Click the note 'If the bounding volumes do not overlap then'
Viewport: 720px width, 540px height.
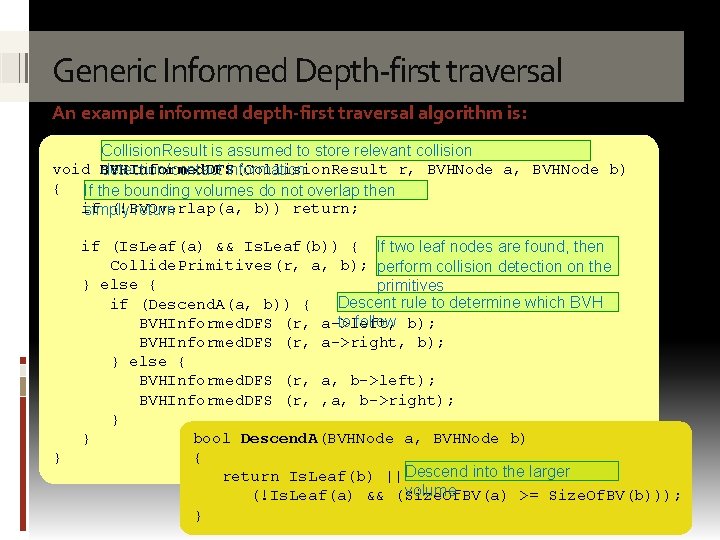coord(255,190)
